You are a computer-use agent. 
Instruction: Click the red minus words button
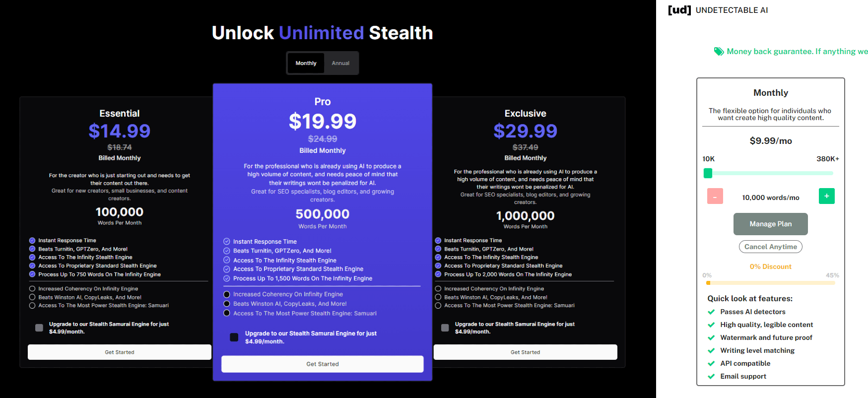coord(715,196)
